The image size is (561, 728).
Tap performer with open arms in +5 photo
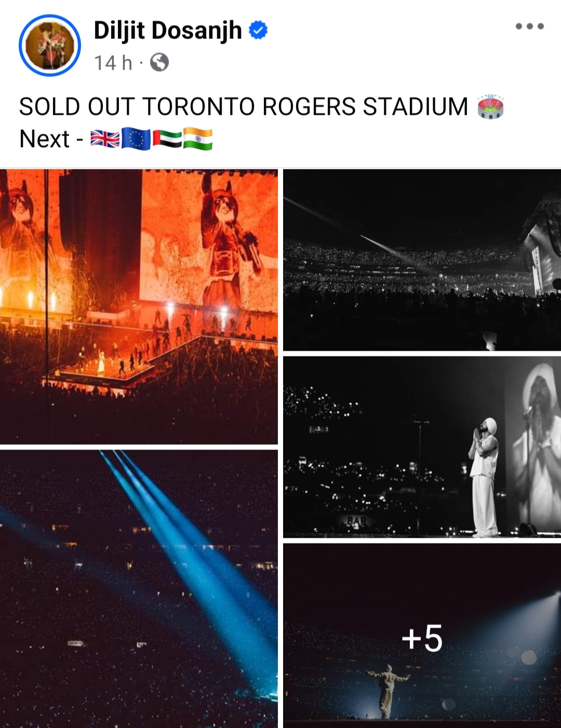[389, 691]
